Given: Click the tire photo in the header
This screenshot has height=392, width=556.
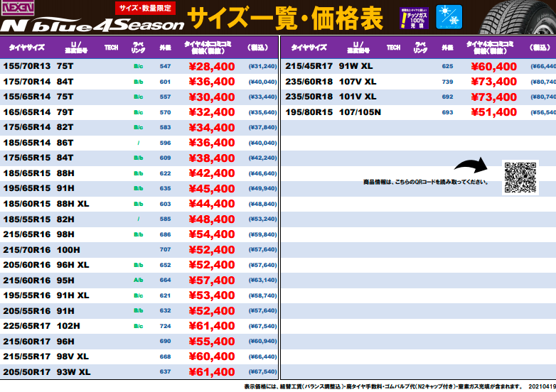Looking at the screenshot, I should click(511, 17).
